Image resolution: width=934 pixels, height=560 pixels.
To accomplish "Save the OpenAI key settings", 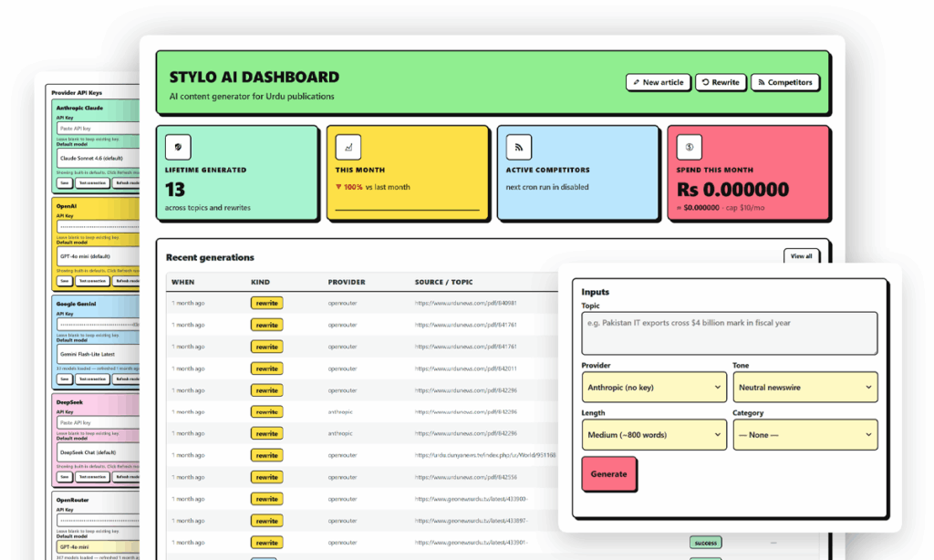I will click(x=65, y=281).
